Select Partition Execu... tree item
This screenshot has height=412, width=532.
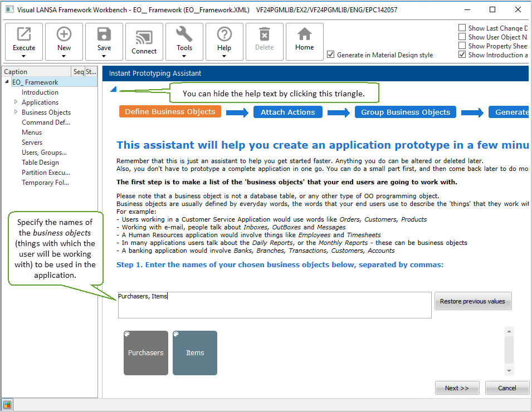coord(46,172)
